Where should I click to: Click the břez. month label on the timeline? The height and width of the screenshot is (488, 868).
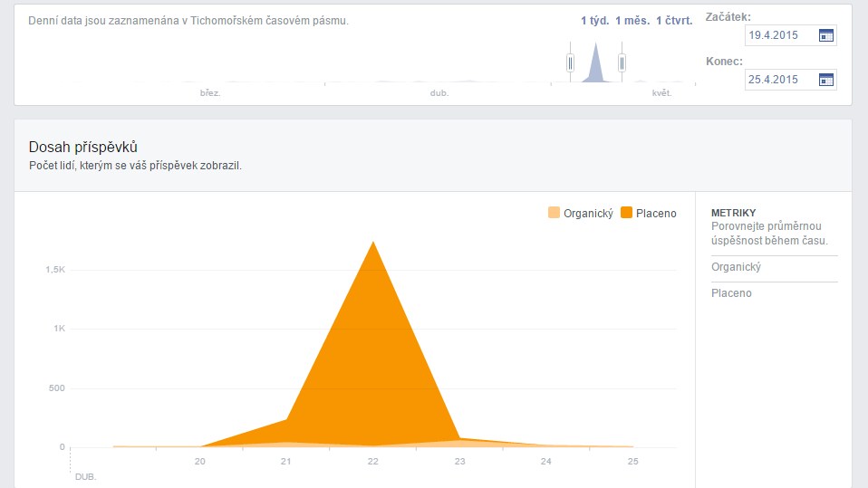click(210, 93)
